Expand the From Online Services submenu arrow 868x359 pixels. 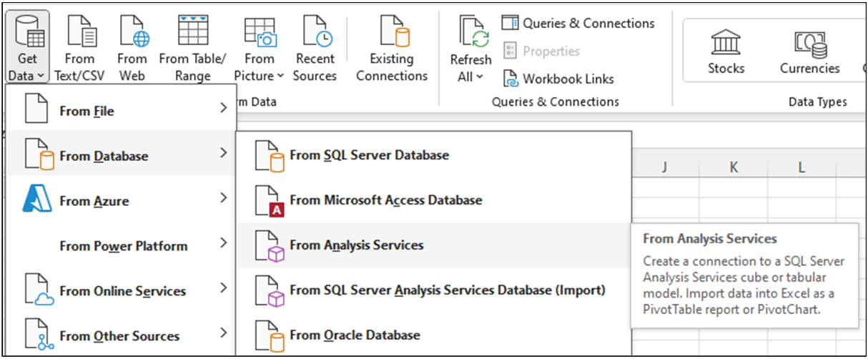pyautogui.click(x=223, y=288)
